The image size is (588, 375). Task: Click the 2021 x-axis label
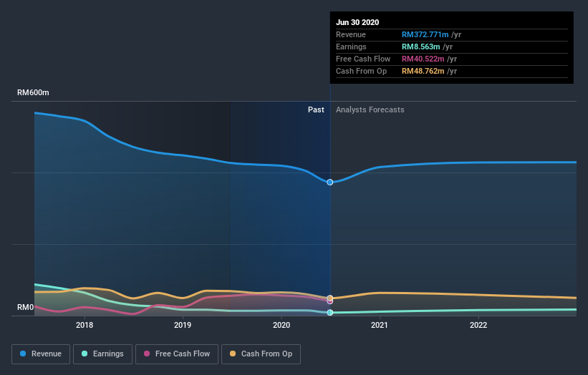click(380, 325)
